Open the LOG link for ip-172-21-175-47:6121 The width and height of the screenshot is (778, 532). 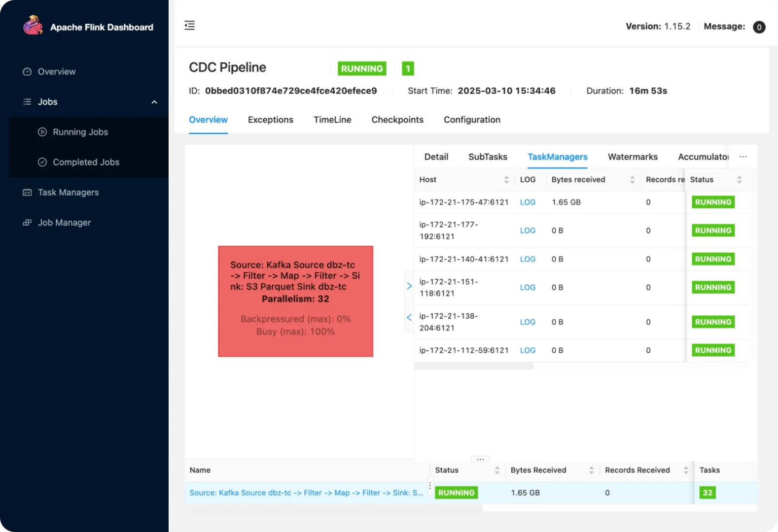click(x=527, y=202)
